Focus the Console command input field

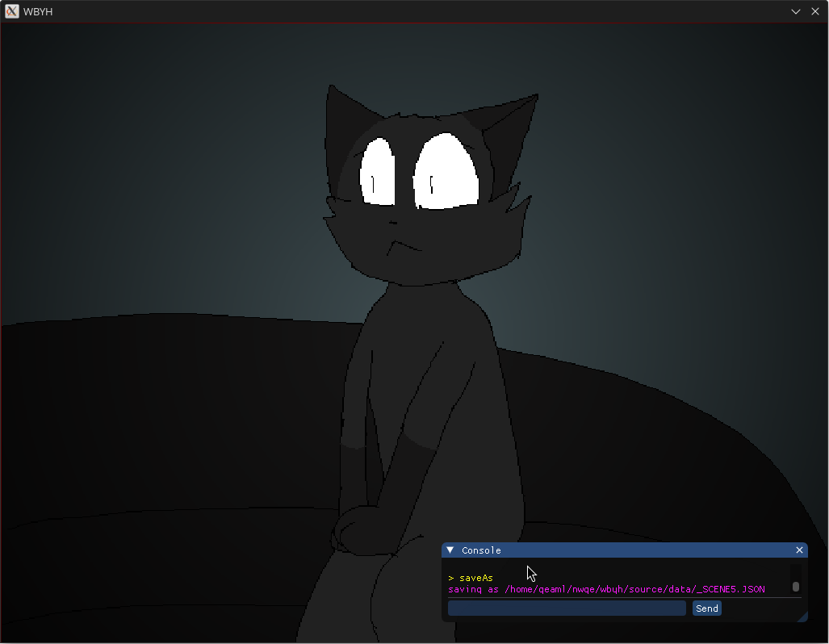567,608
